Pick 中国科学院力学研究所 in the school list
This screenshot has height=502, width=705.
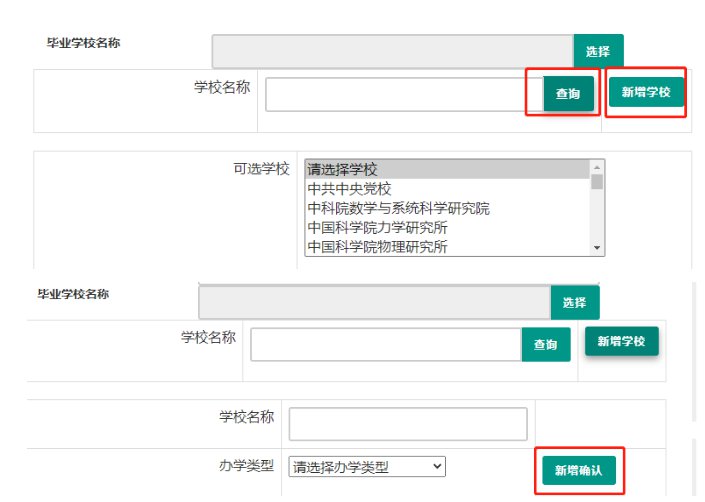377,227
